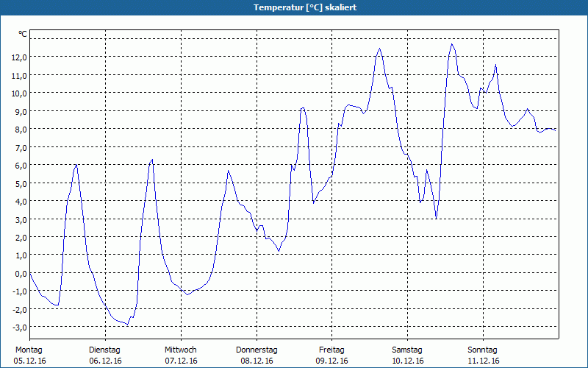Click the date 09.12.16
This screenshot has height=368, width=588.
332,361
